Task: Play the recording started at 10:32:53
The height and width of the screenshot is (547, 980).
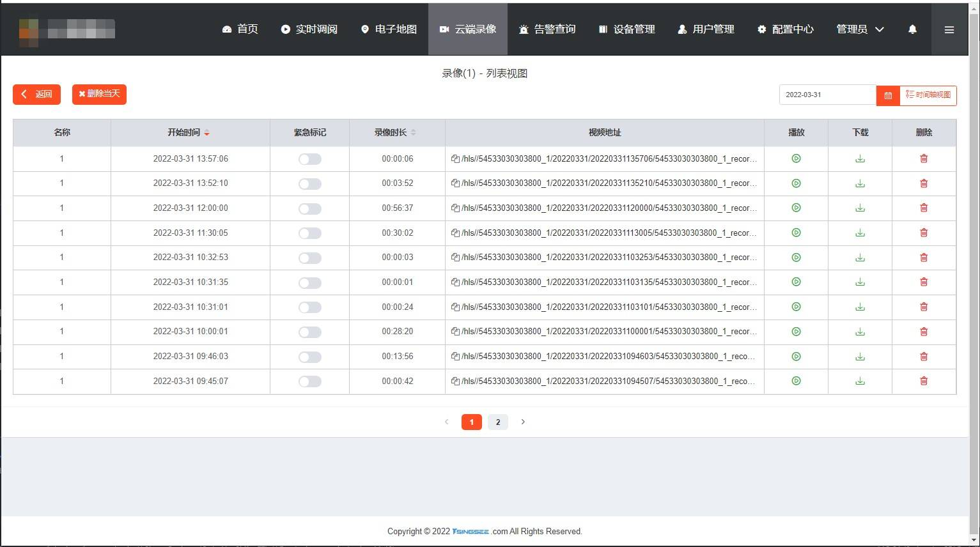Action: [796, 258]
